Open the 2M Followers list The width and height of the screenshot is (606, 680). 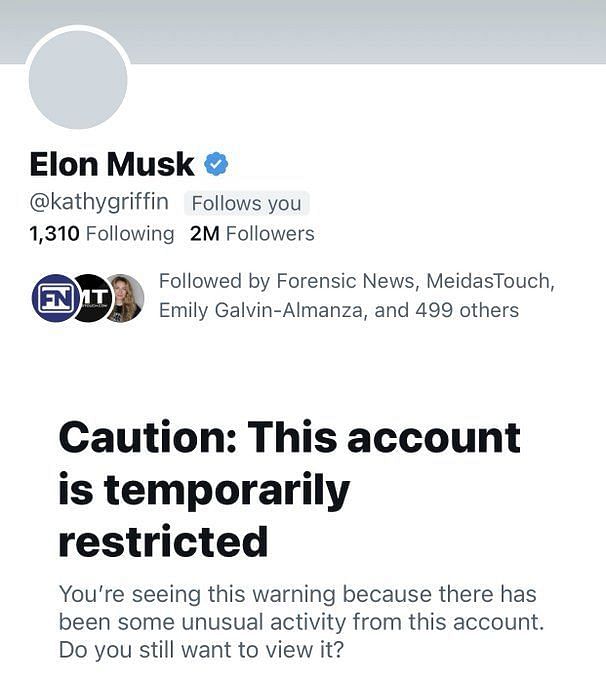pos(252,234)
